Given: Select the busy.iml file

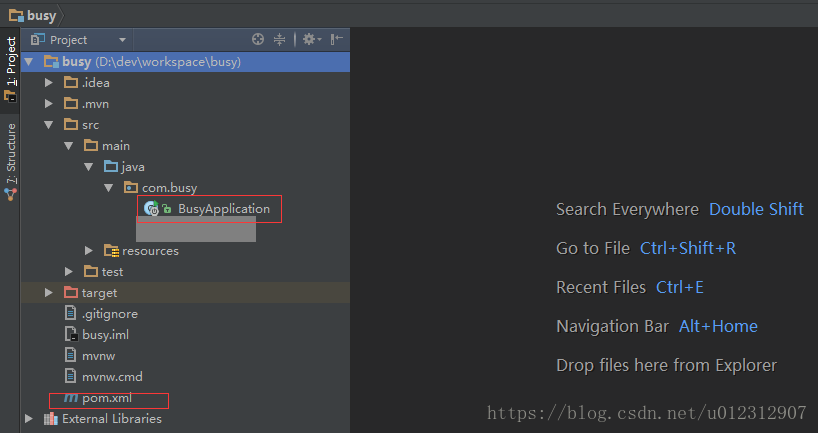Looking at the screenshot, I should [105, 334].
